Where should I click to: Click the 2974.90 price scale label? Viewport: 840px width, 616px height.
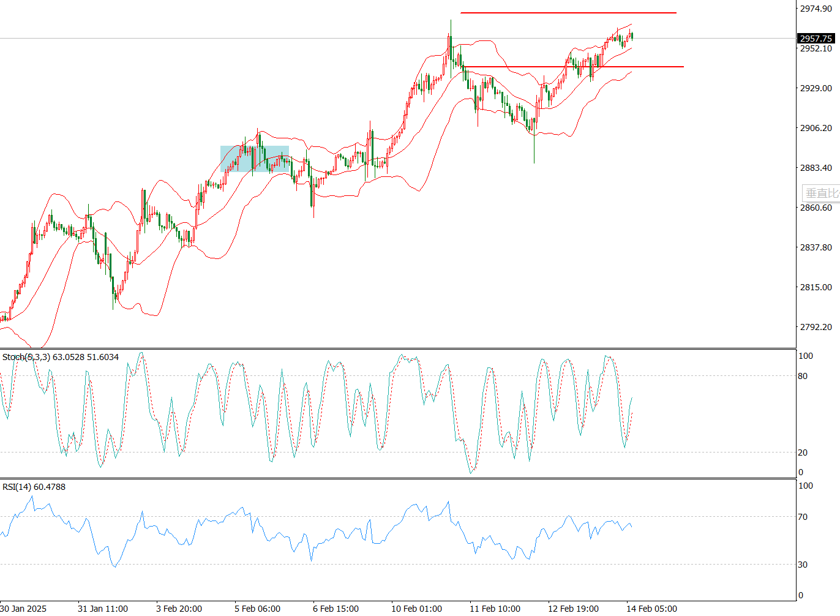click(816, 9)
